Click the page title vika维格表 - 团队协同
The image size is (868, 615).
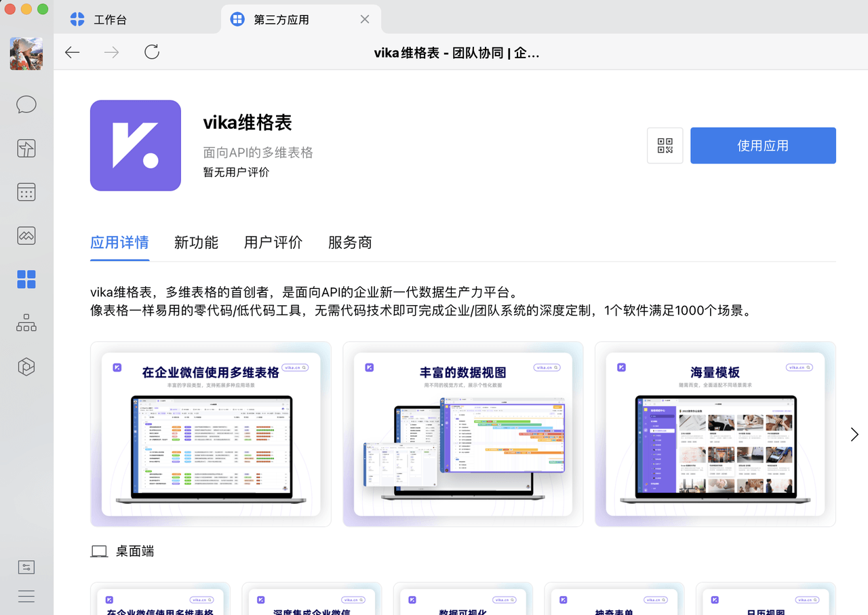tap(456, 53)
